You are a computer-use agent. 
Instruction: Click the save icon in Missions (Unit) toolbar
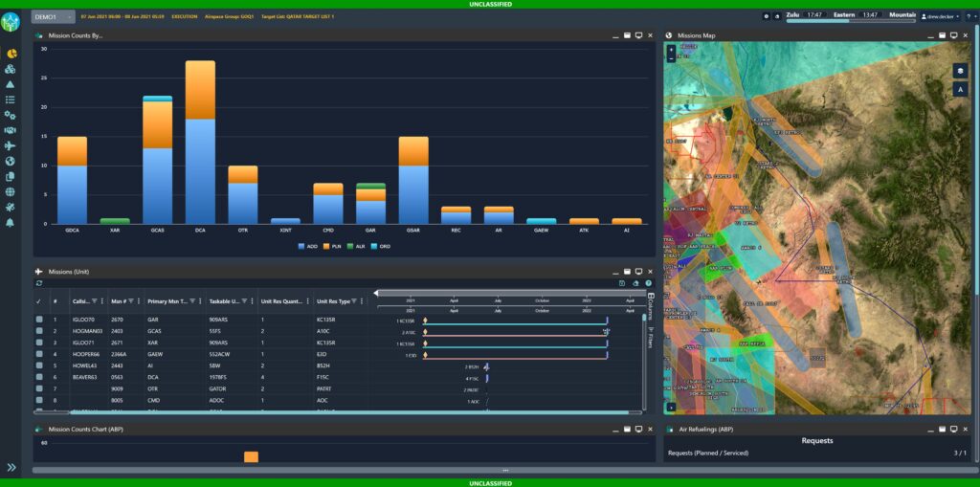coord(622,283)
